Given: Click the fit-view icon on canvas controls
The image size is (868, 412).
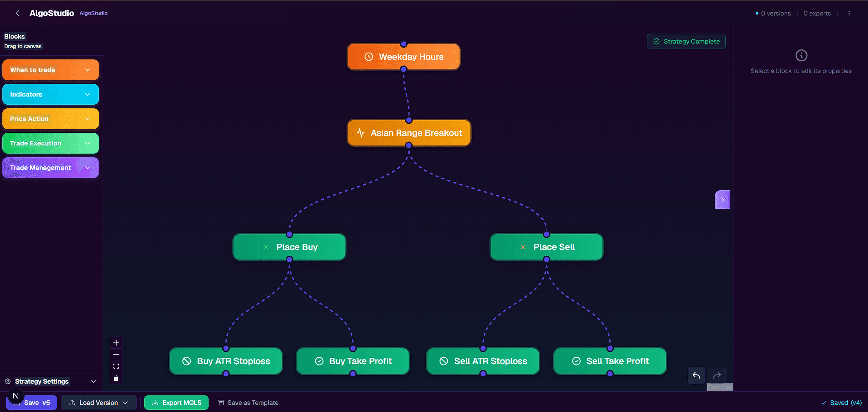Looking at the screenshot, I should pos(116,366).
